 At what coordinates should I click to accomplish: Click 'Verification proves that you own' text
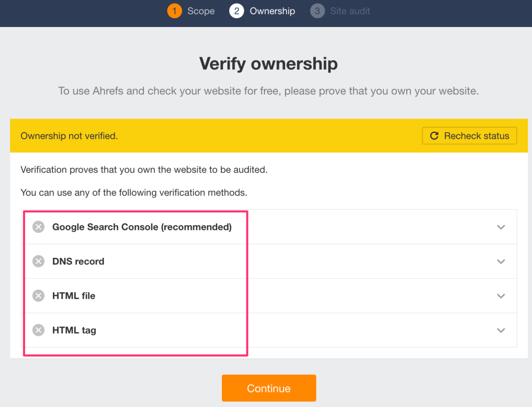tap(144, 170)
